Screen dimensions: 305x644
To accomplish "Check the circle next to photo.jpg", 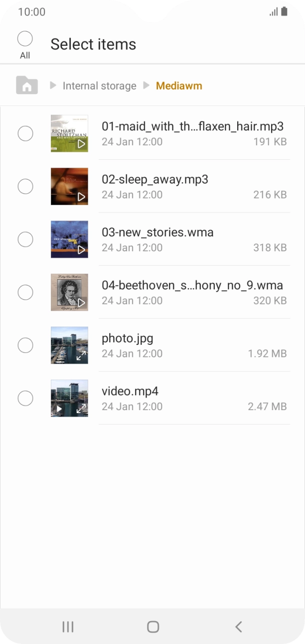I will [x=25, y=345].
